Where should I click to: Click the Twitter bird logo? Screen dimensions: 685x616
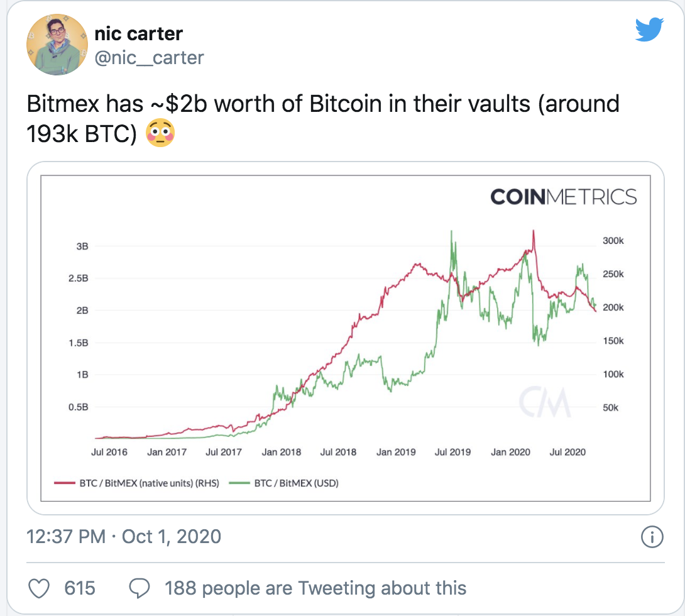pyautogui.click(x=650, y=28)
